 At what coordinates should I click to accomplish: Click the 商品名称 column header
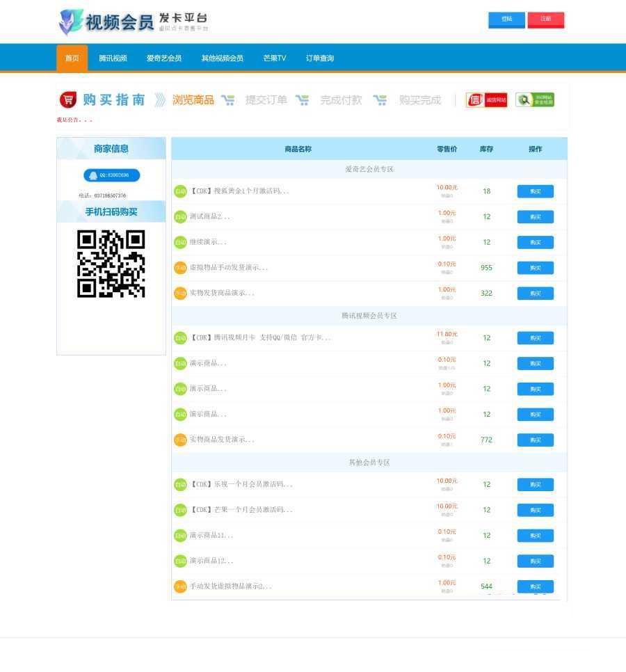point(298,149)
